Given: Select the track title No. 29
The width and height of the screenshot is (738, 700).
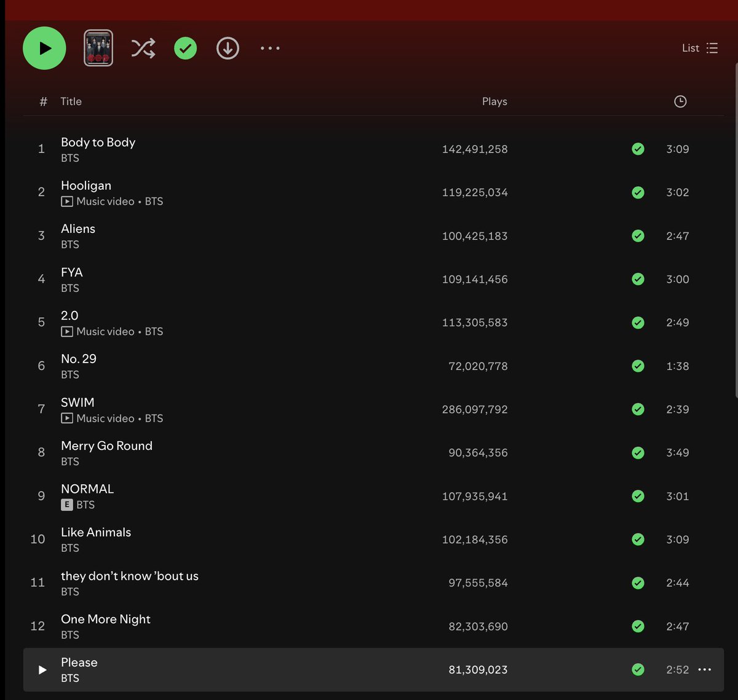Looking at the screenshot, I should click(79, 359).
